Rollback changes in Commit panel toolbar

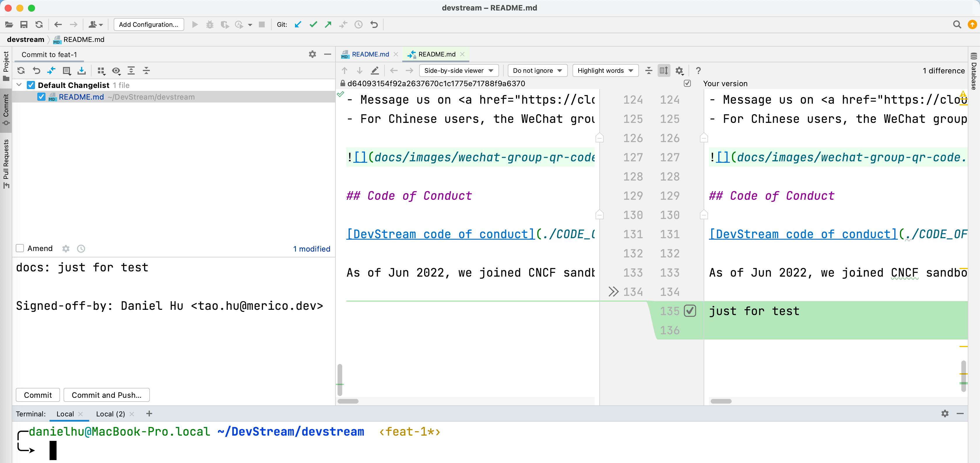36,71
